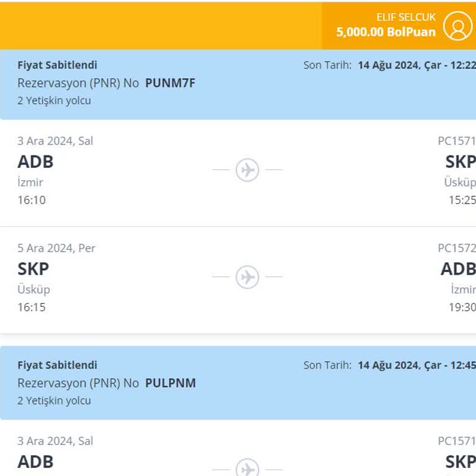Screen dimensions: 476x476
Task: Click the airplane icon on flight PC1571 under PUNM7F
Action: tap(247, 169)
